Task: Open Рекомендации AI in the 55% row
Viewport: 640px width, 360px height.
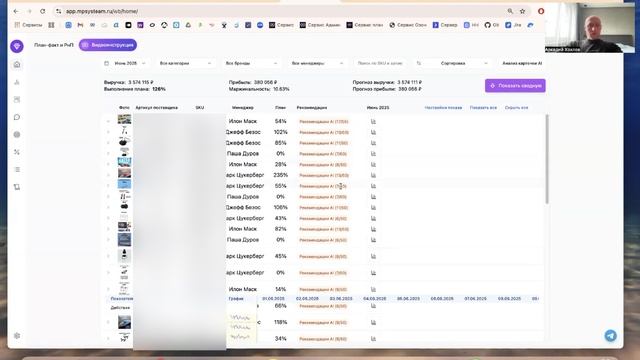Action: click(322, 186)
